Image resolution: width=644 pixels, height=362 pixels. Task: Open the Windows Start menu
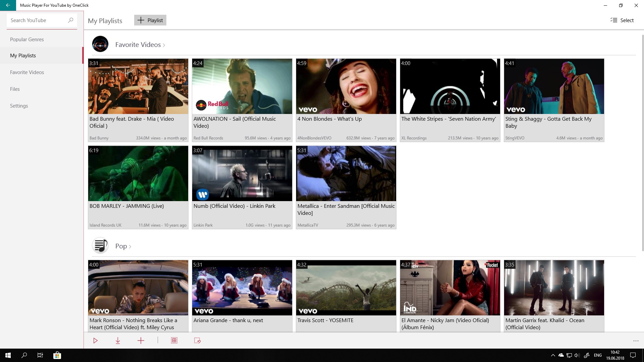click(8, 355)
